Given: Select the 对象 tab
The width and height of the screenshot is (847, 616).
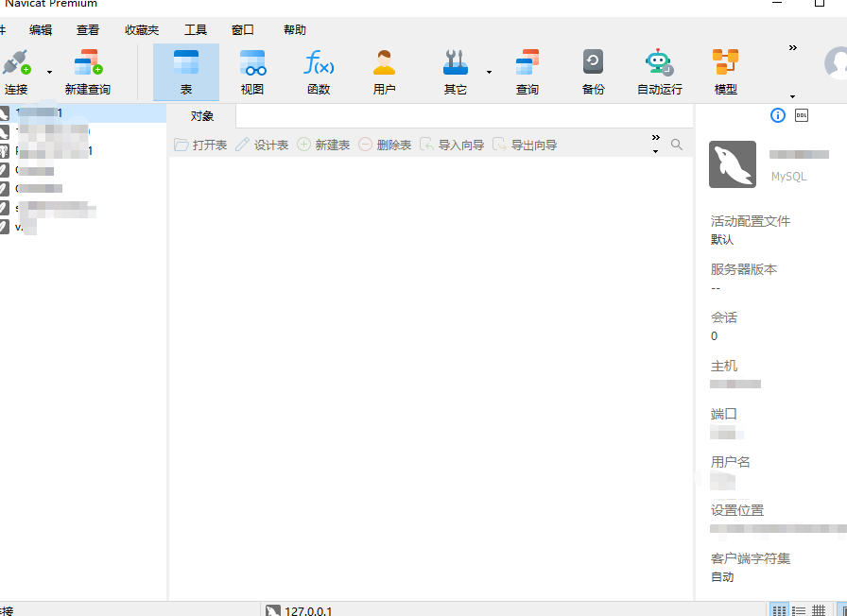Looking at the screenshot, I should (x=200, y=115).
